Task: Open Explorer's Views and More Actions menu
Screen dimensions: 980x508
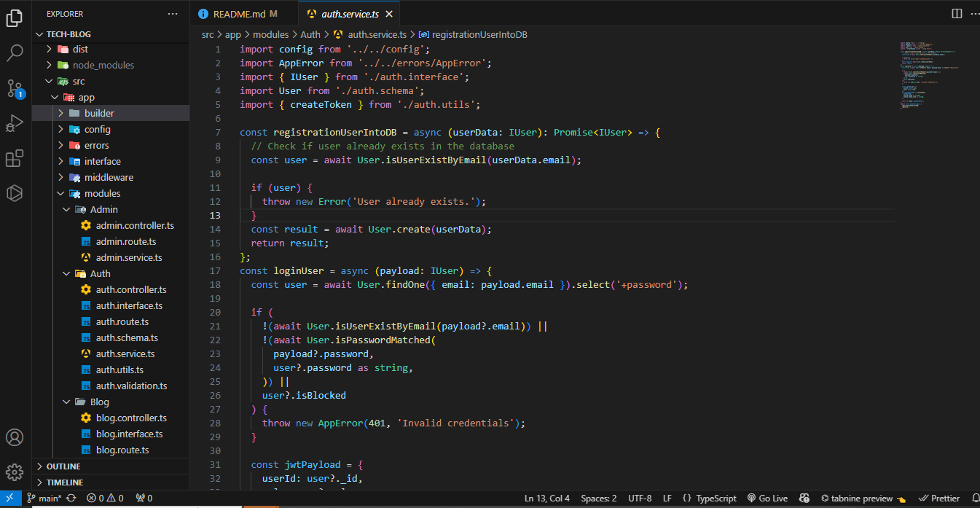Action: pos(172,13)
